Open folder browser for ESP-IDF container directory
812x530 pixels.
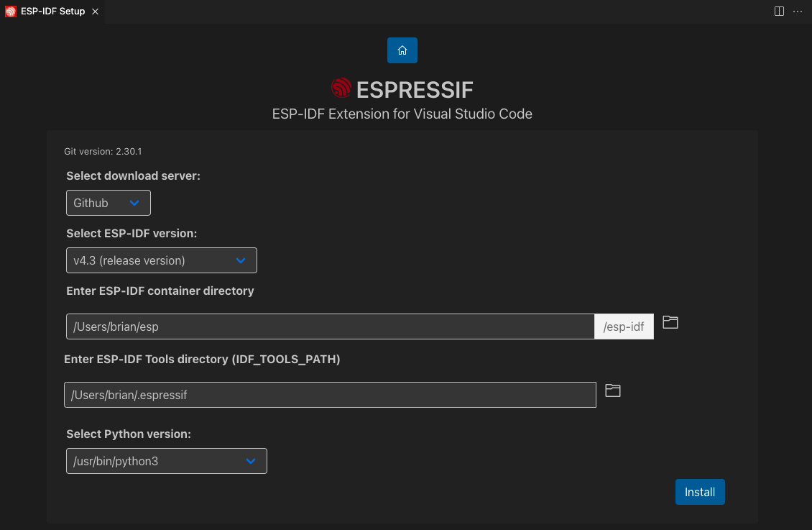click(670, 322)
